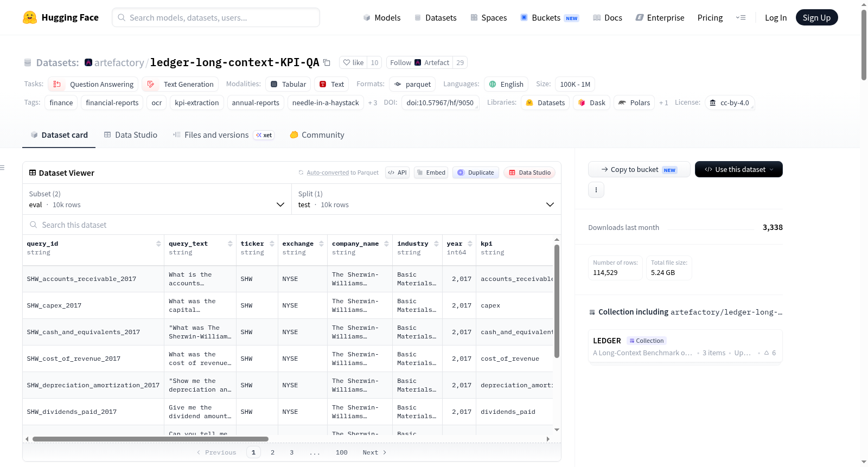The height and width of the screenshot is (467, 868).
Task: Click the Duplicate button in Dataset Viewer
Action: coord(476,172)
